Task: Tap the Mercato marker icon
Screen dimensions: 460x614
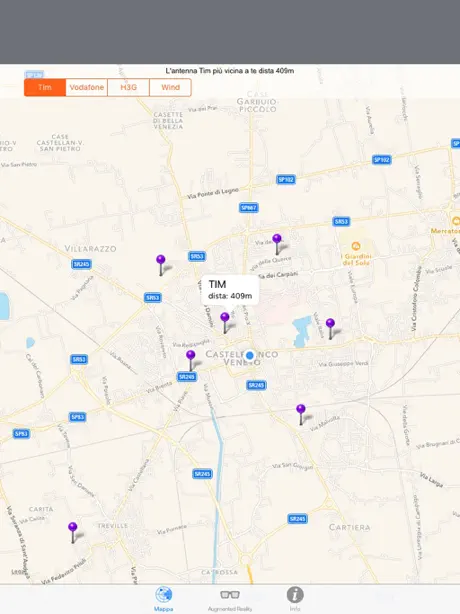Action: [455, 221]
